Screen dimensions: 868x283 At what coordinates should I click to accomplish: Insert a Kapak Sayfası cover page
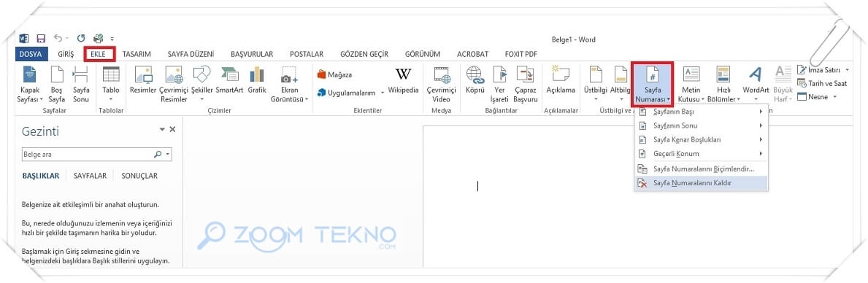[30, 85]
